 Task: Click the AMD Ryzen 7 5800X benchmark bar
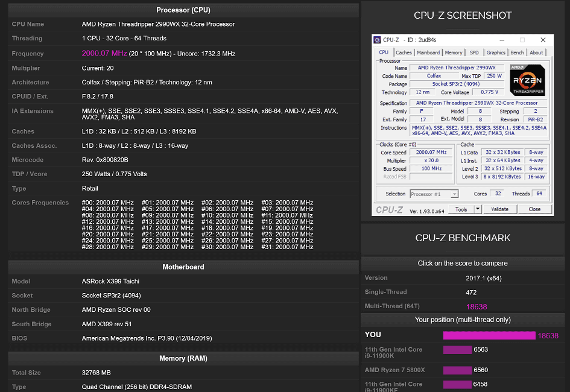pyautogui.click(x=457, y=370)
